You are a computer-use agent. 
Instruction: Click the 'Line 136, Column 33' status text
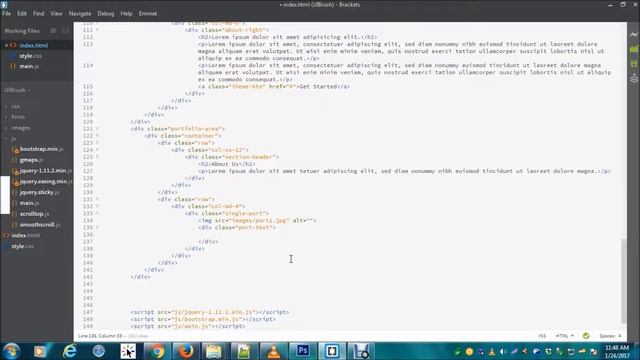point(100,336)
